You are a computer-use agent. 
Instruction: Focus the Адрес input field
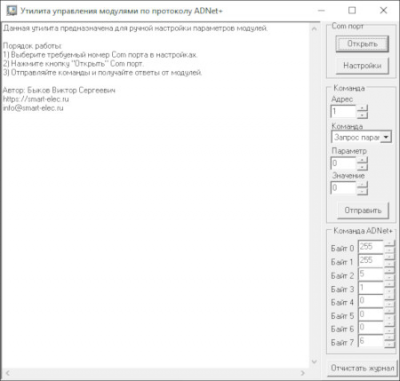point(343,112)
